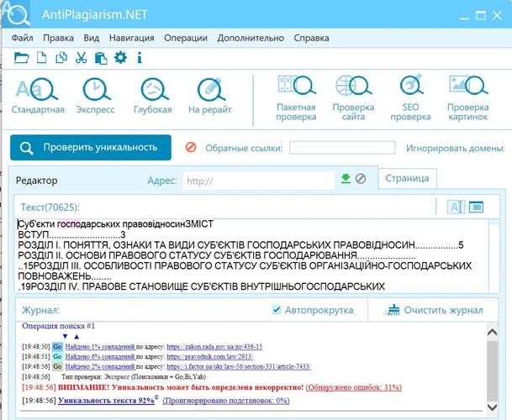Screen dimensions: 512x420
Task: Click the Go icon for i.factor.ua result
Action: tap(57, 366)
